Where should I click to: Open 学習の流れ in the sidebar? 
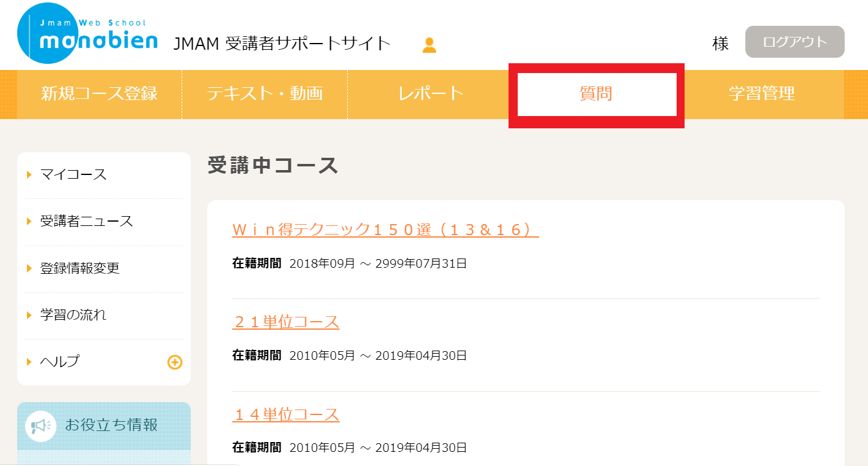[x=74, y=315]
